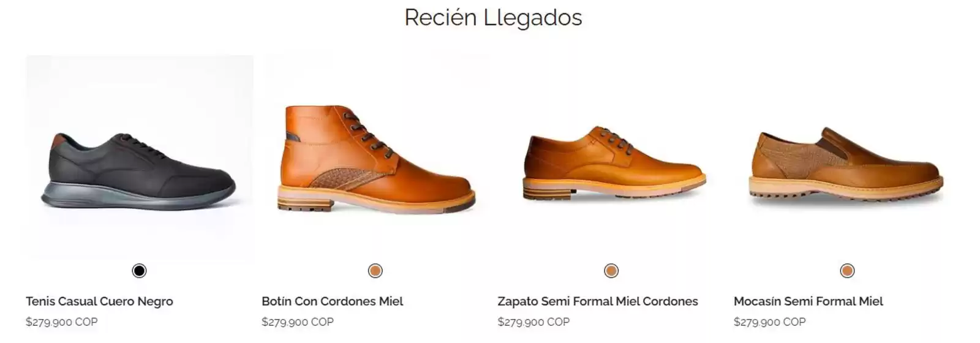Open the Botín Con Cordones Miel title link

[x=333, y=301]
